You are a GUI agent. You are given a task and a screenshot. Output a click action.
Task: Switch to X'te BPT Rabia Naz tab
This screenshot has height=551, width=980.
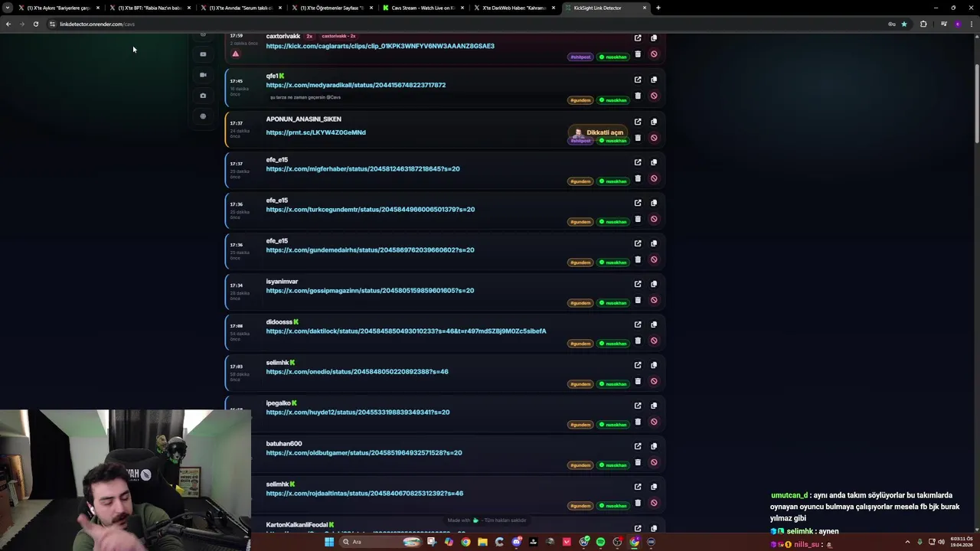(150, 8)
